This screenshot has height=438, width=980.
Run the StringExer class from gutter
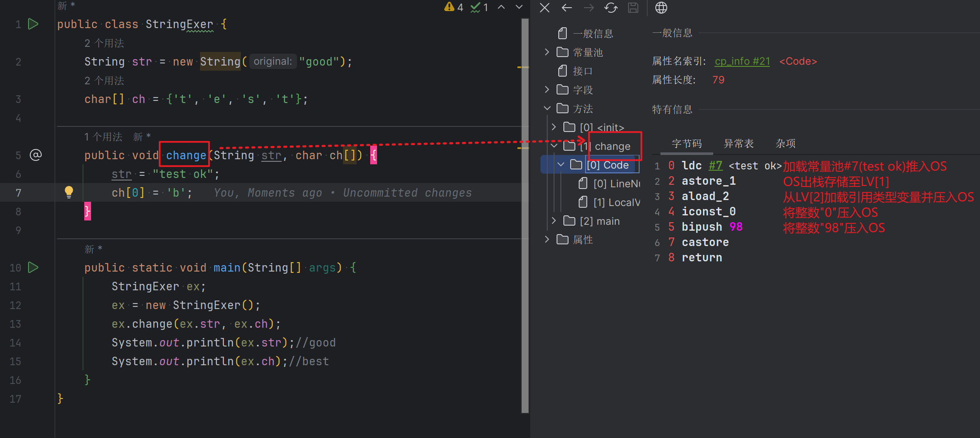[x=33, y=24]
